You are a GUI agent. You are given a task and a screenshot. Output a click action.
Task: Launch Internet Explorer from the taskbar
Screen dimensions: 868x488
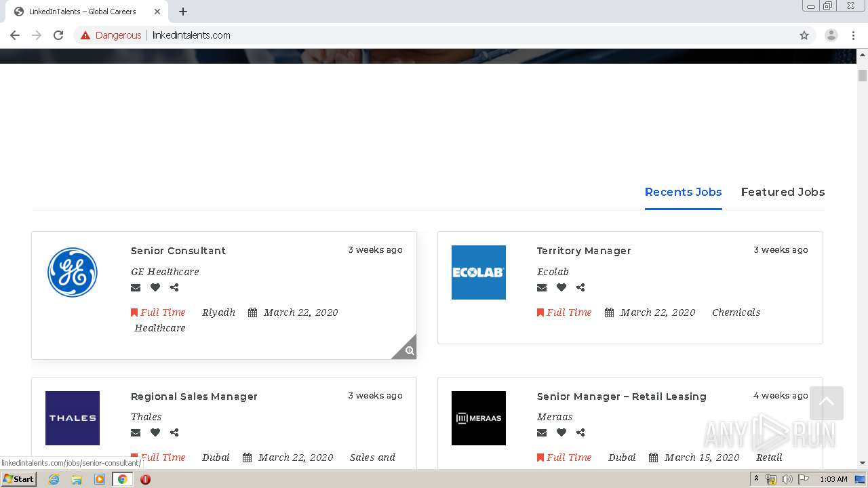(54, 479)
